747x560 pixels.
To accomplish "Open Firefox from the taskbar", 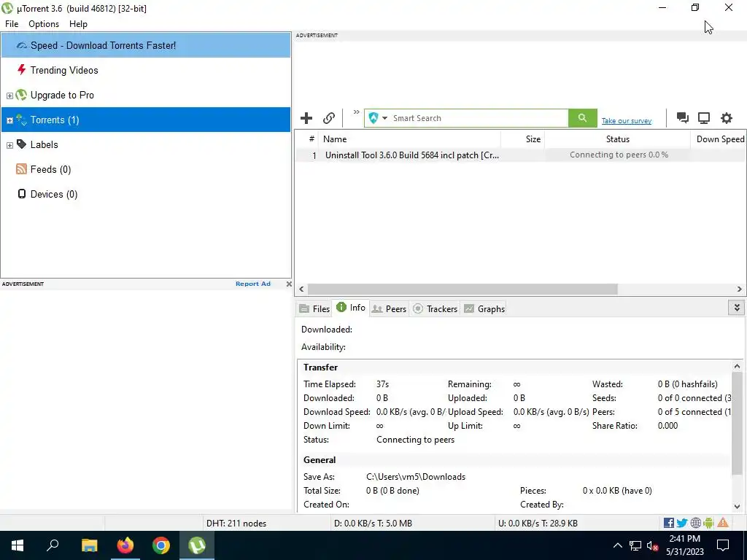I will point(125,545).
